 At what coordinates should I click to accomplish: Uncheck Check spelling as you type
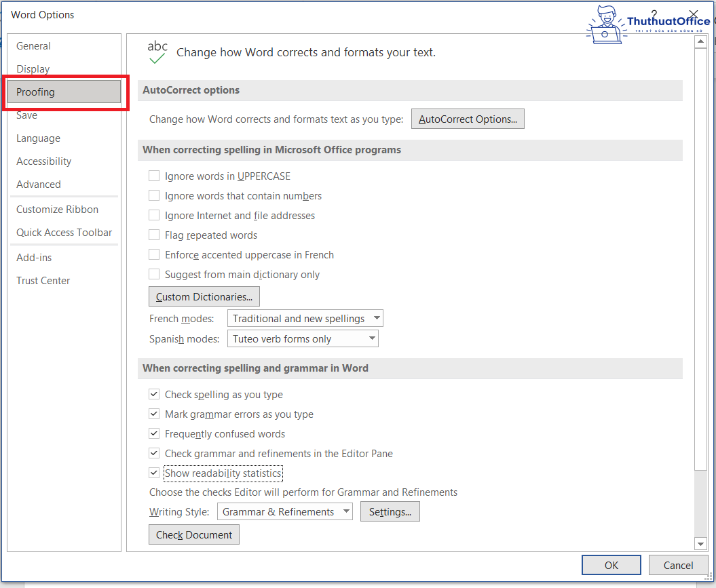click(154, 394)
